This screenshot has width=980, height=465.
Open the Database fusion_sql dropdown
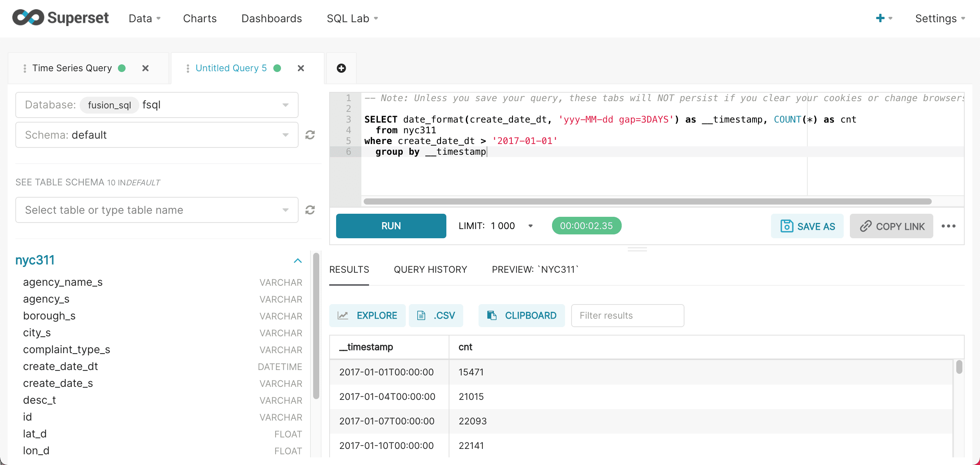[157, 105]
